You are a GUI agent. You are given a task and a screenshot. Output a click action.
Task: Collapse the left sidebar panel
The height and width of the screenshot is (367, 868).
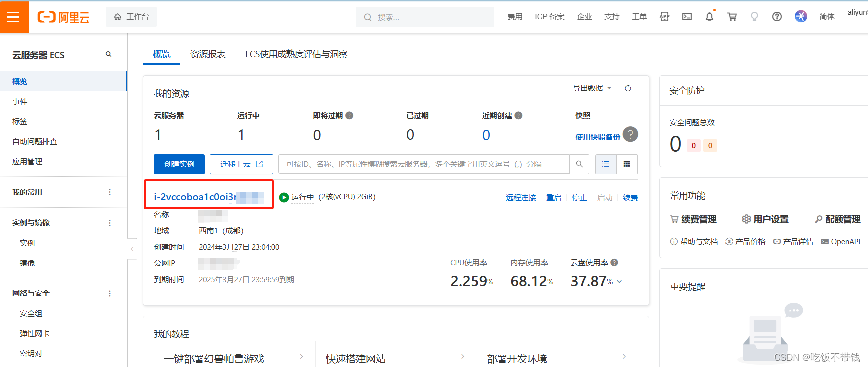coord(132,249)
